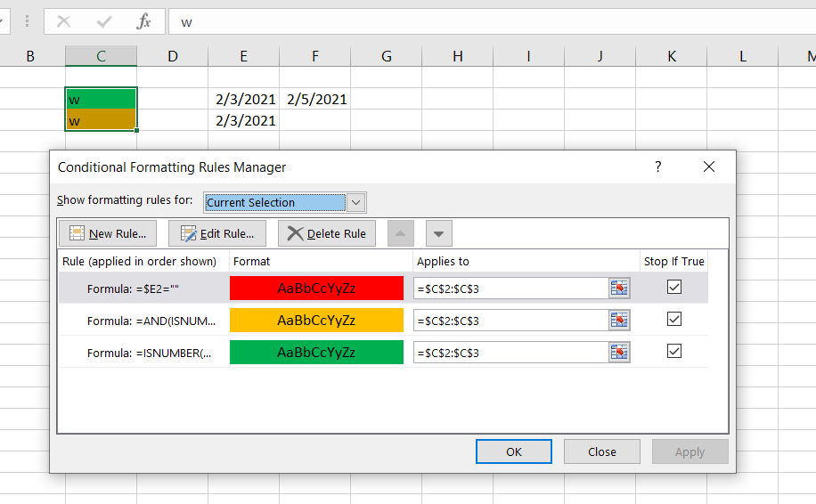The image size is (816, 504).
Task: Click range selector icon for =$E2="" rule
Action: (x=619, y=288)
